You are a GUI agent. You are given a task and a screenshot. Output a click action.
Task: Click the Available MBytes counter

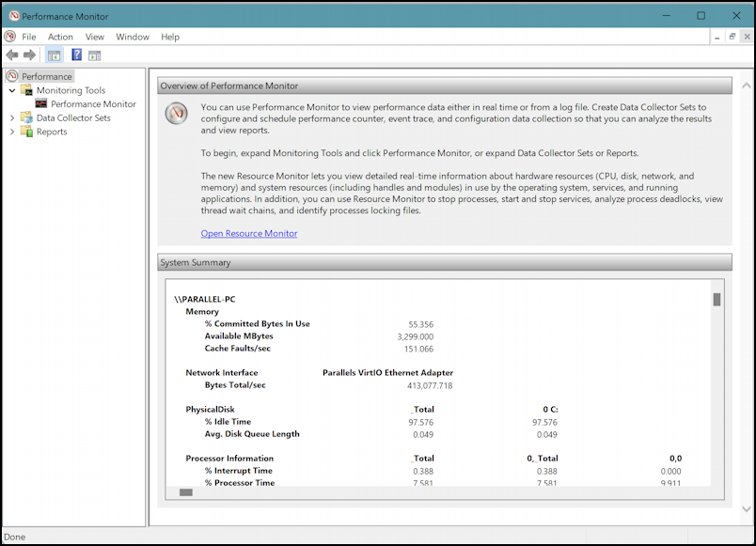tap(239, 335)
